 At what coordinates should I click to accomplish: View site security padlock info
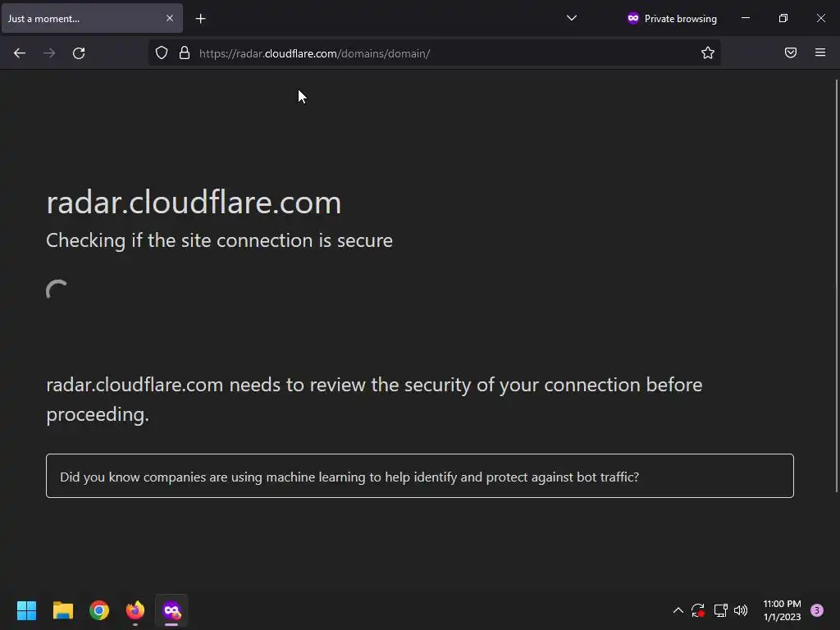point(185,52)
